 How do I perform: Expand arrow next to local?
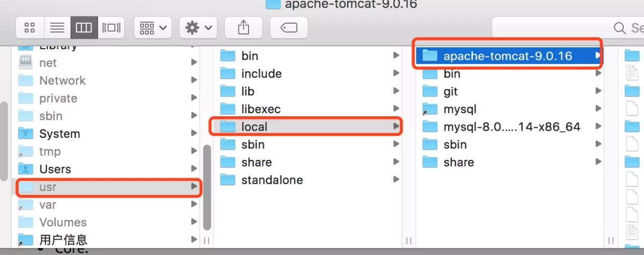(396, 127)
